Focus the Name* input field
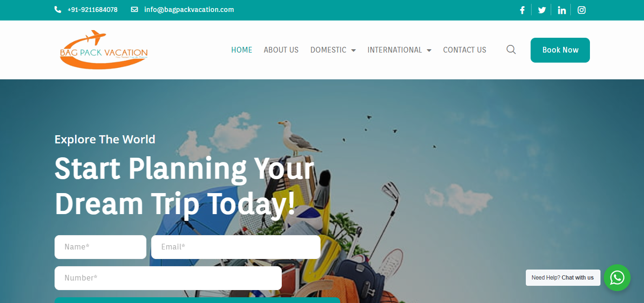This screenshot has height=303, width=644. 100,247
